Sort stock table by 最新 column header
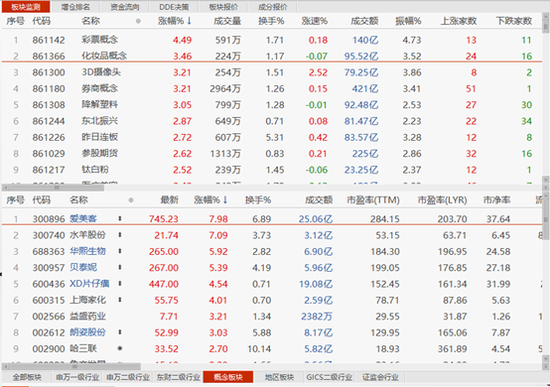Screen dimensions: 550x387 [x=169, y=200]
